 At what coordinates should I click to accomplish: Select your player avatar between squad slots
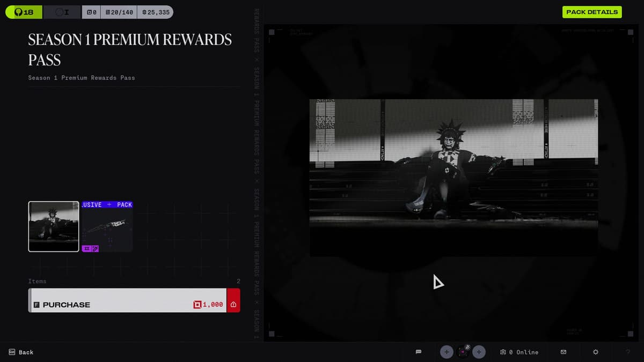(463, 352)
